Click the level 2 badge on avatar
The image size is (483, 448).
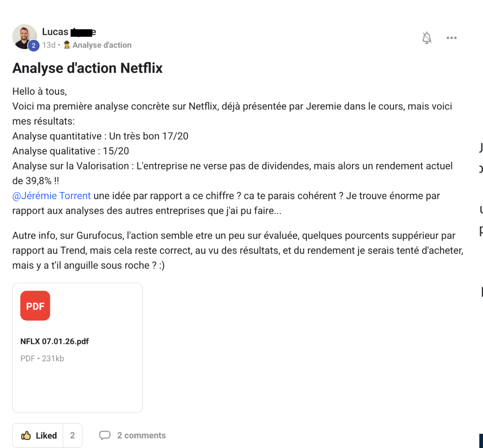point(33,45)
